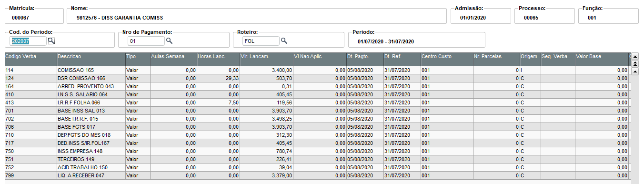Open the lookup icon beside Cod. do Periodo
644x184 pixels.
tap(51, 41)
